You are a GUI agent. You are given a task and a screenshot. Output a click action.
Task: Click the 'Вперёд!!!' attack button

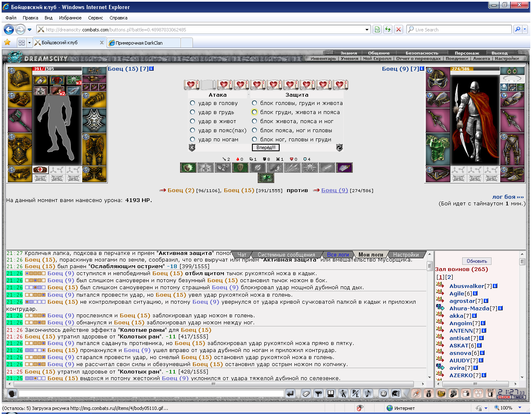click(x=266, y=148)
